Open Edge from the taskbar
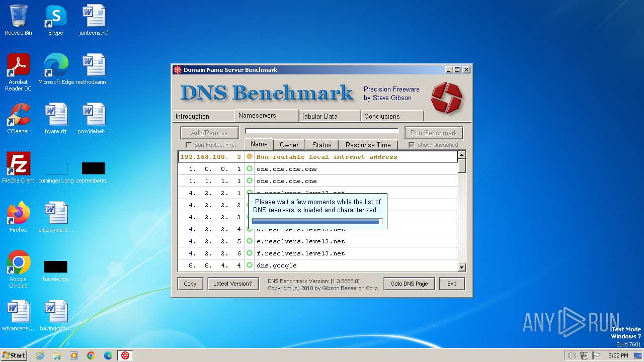644x362 pixels. [108, 355]
